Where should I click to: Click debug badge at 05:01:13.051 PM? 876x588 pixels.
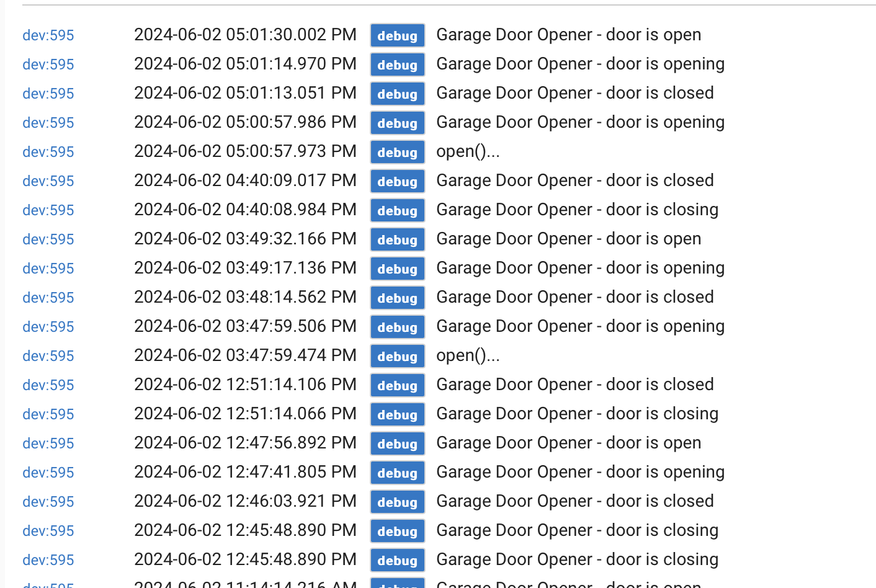[398, 94]
